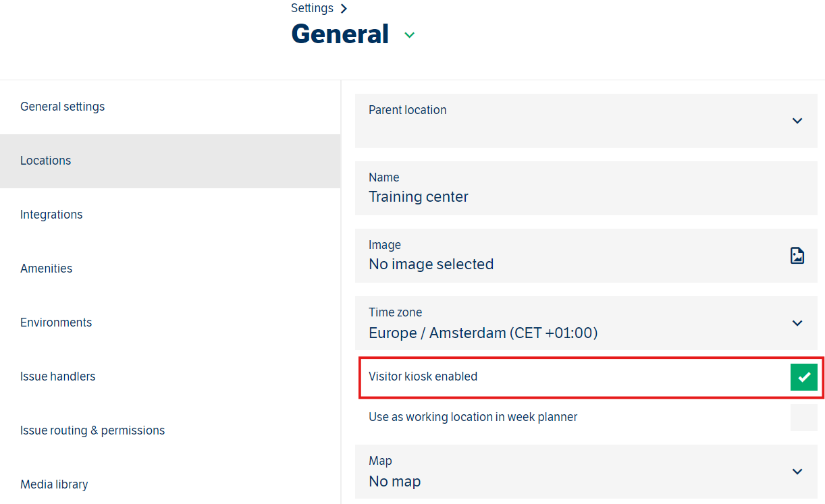825x504 pixels.
Task: Open Issue handlers settings
Action: (x=58, y=376)
